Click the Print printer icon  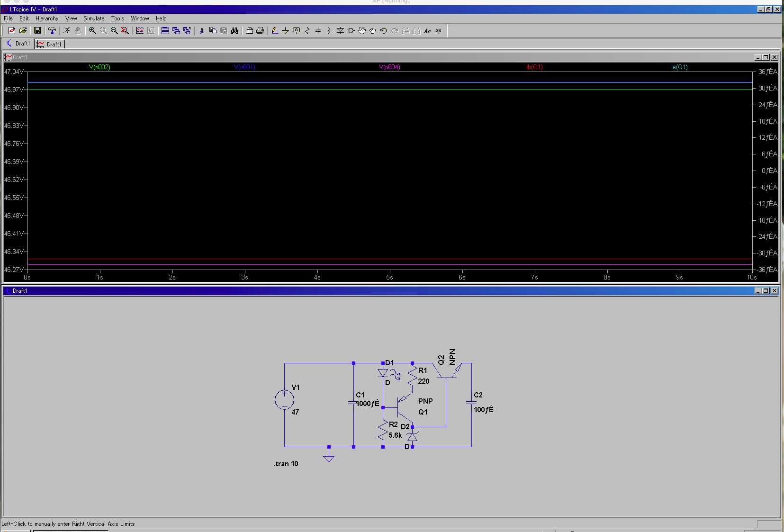pyautogui.click(x=260, y=31)
